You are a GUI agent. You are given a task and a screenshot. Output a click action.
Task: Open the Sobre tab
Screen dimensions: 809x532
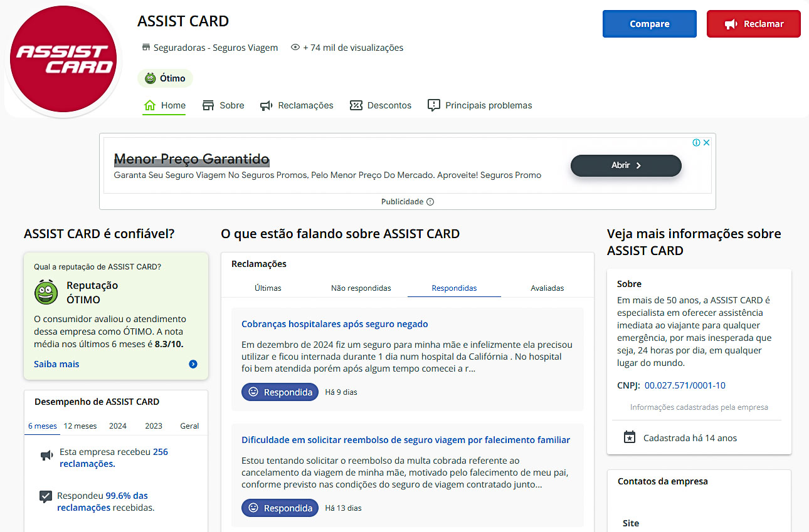coord(223,105)
